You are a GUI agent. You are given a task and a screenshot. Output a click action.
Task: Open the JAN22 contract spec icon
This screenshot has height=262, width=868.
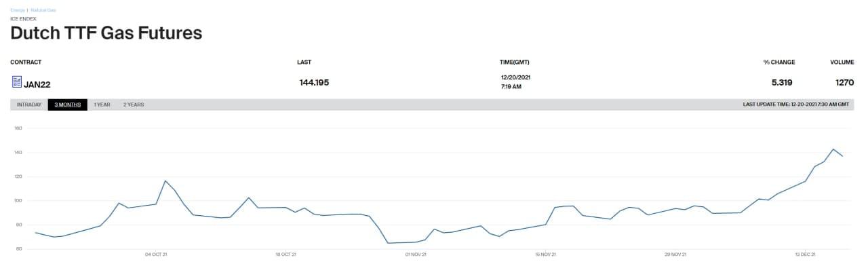[17, 82]
